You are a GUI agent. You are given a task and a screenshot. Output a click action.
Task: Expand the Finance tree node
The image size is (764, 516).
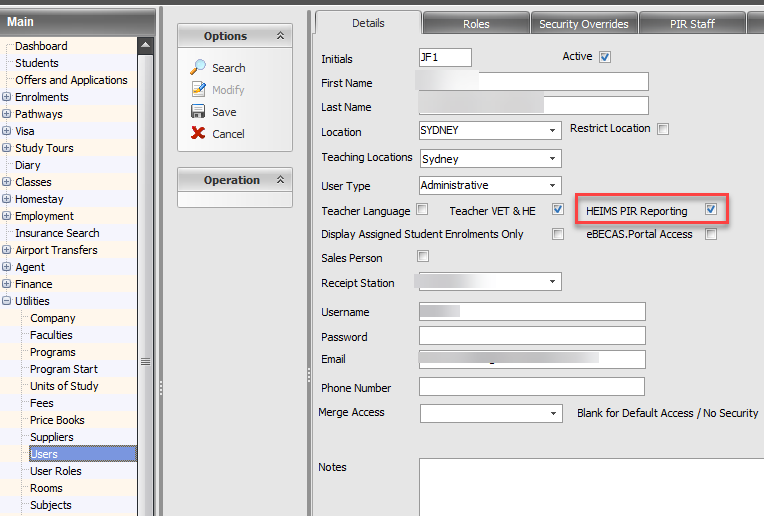pos(7,284)
